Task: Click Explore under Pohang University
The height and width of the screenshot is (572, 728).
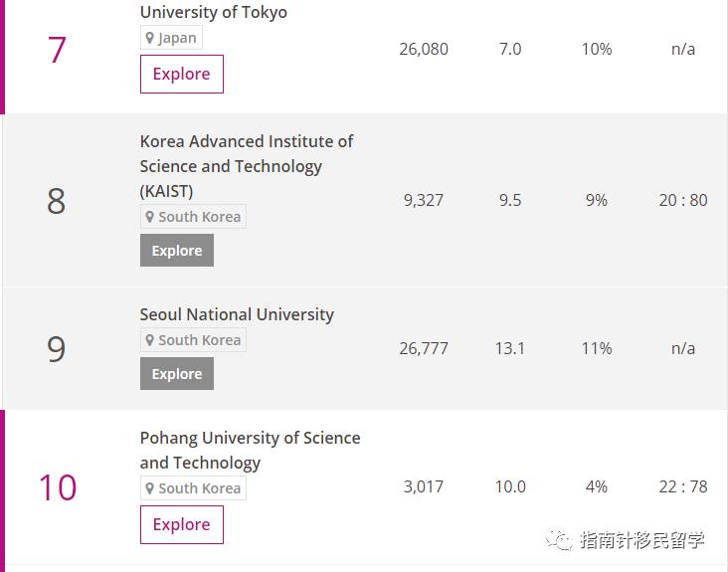Action: click(x=181, y=525)
